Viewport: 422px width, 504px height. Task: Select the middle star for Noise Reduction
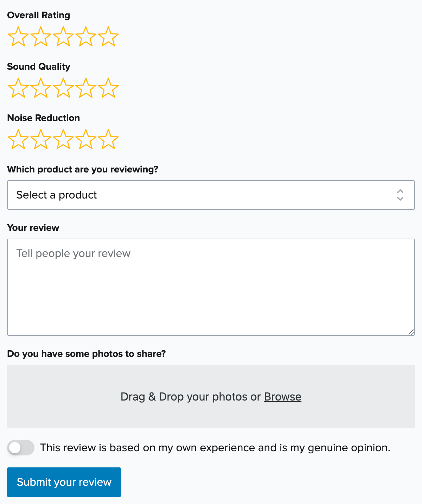coord(63,139)
